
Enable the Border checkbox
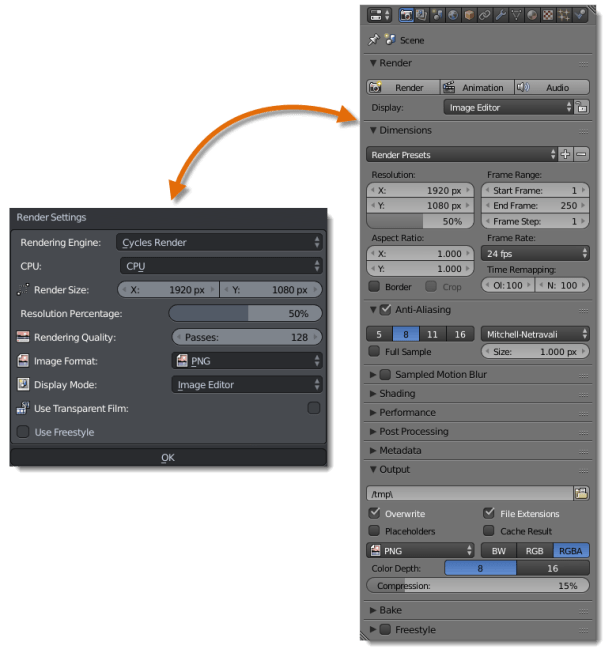374,286
